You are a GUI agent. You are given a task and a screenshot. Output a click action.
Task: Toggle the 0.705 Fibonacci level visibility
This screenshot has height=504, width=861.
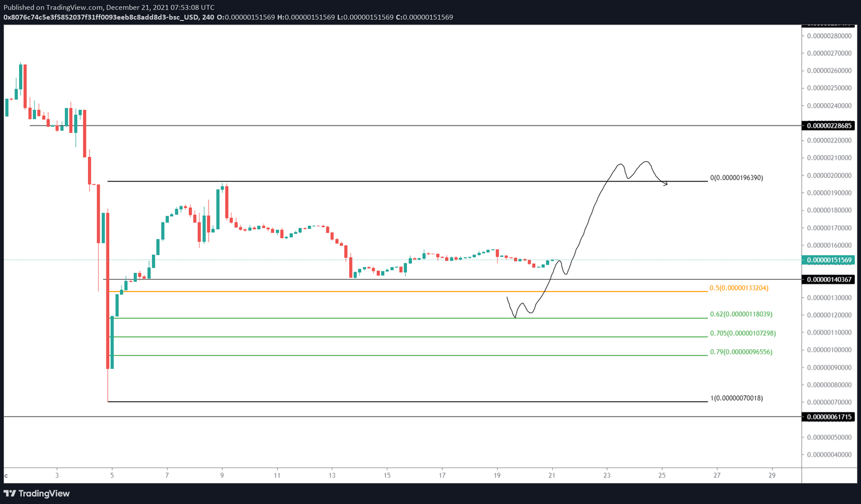tap(392, 336)
